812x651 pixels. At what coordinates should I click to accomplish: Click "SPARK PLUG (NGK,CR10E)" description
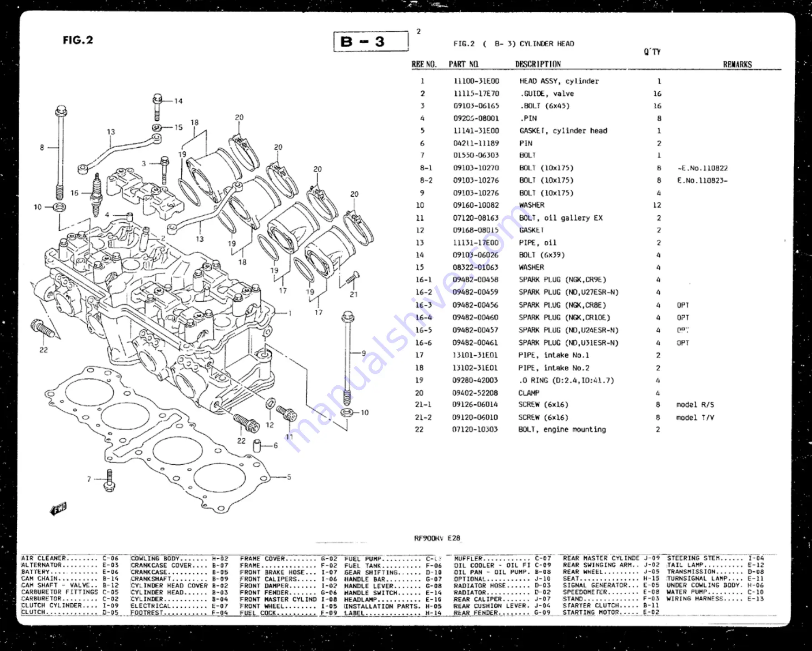click(564, 318)
